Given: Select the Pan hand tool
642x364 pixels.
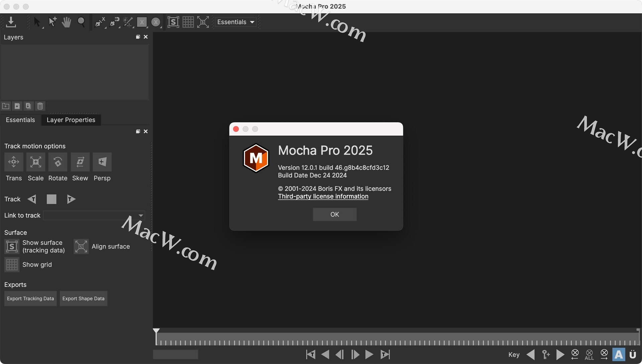Looking at the screenshot, I should pos(67,22).
